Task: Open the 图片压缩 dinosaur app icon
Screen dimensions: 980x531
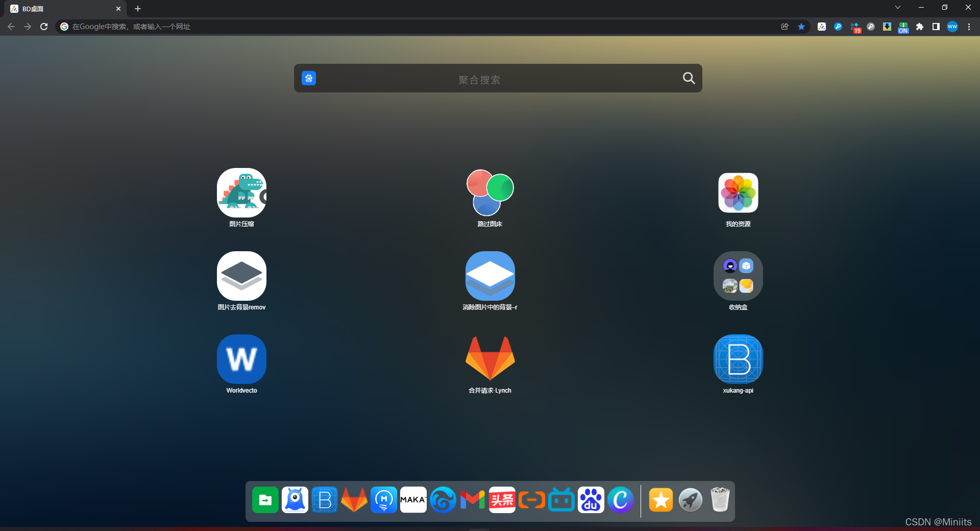Action: tap(241, 192)
